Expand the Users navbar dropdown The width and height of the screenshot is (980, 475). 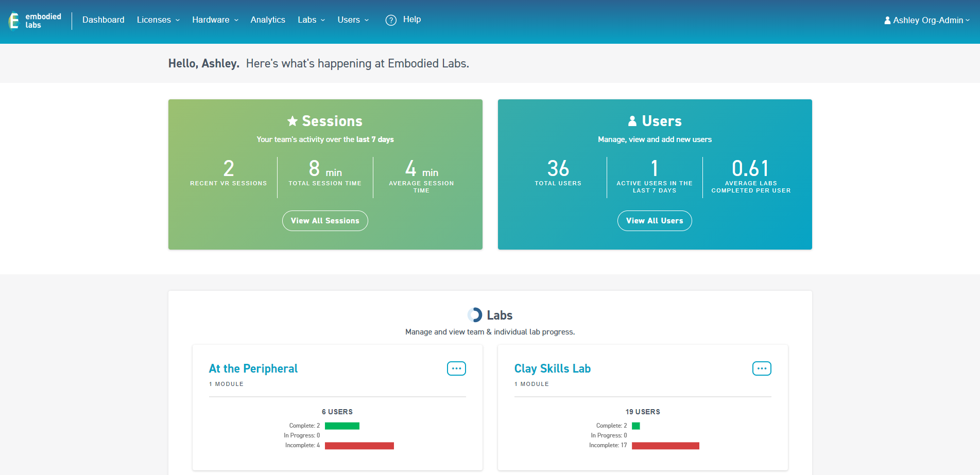pyautogui.click(x=353, y=20)
